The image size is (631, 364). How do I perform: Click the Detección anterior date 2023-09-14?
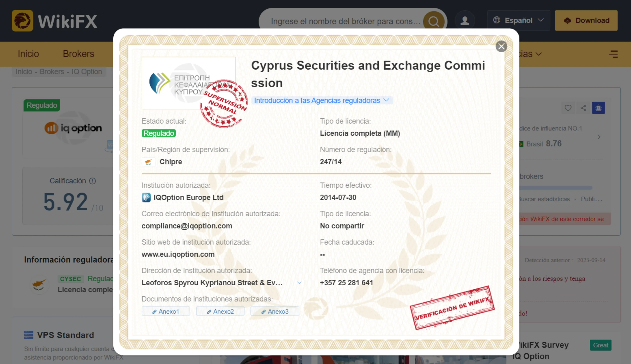click(591, 260)
